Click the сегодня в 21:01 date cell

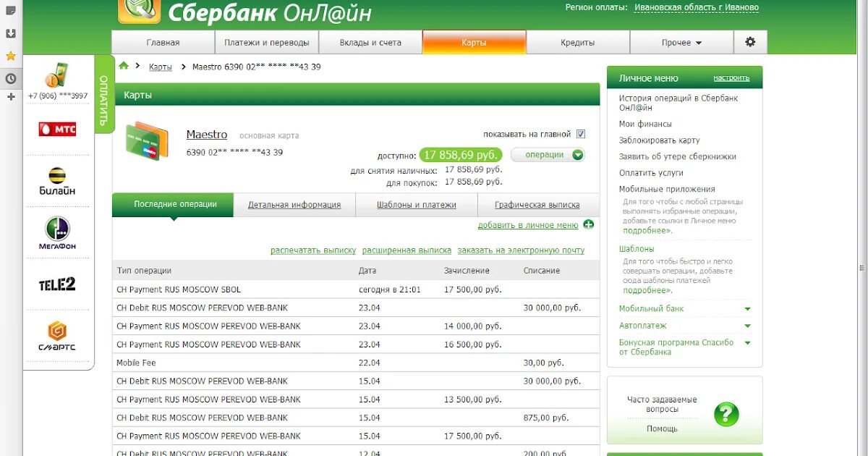click(390, 290)
